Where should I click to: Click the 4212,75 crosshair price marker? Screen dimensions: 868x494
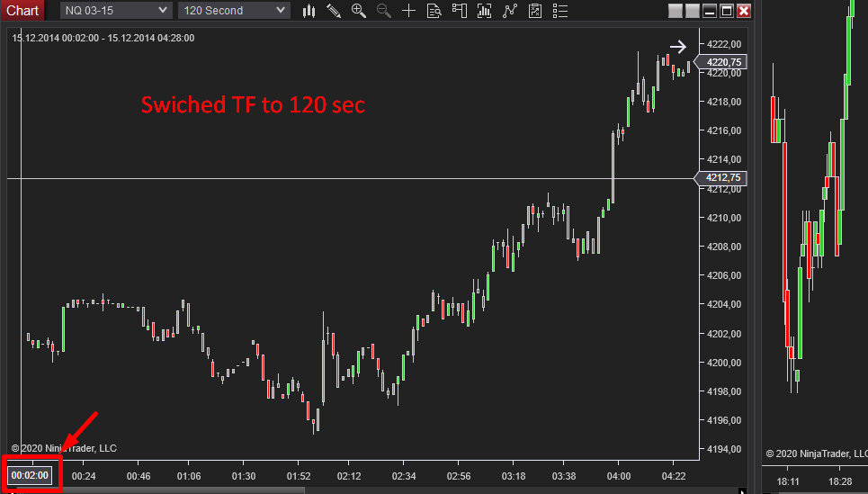(720, 178)
